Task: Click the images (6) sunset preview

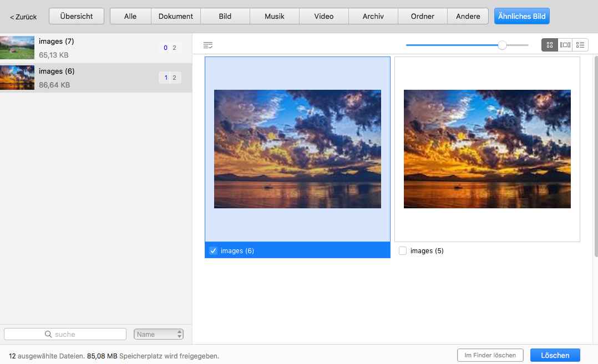Action: coord(297,149)
